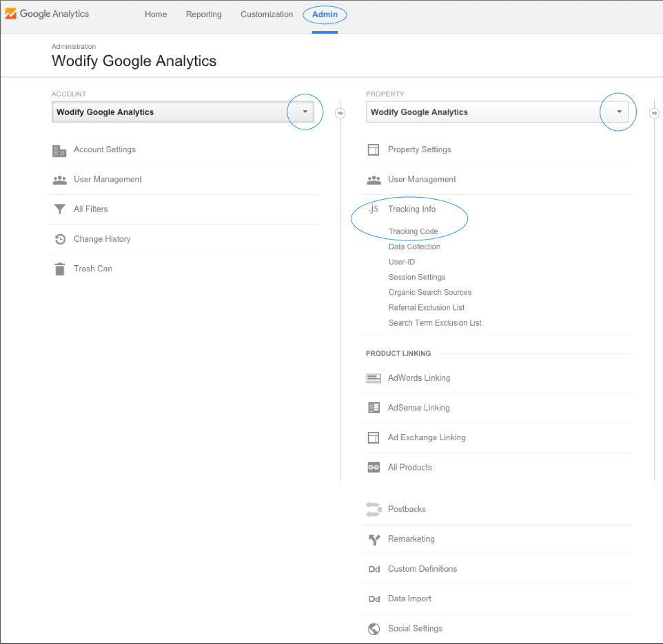The width and height of the screenshot is (663, 644).
Task: Go to the Home tab
Action: (x=156, y=14)
